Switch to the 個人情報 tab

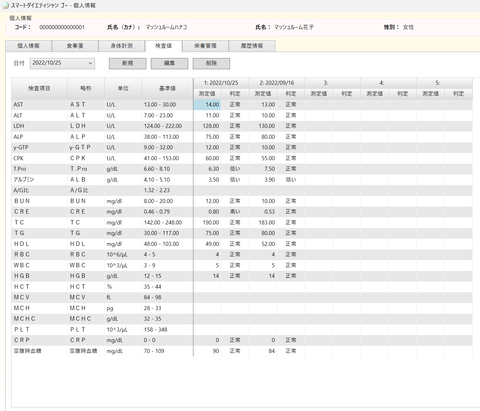click(28, 46)
